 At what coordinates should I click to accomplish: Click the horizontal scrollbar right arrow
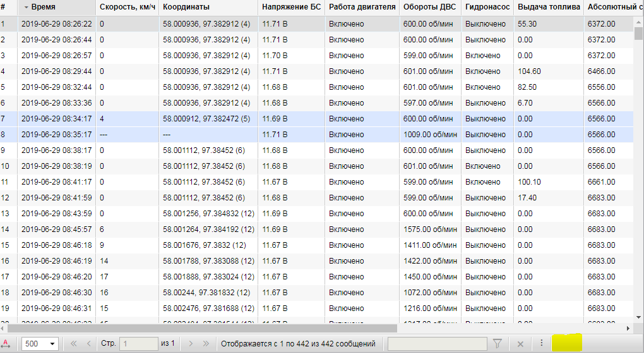point(628,328)
